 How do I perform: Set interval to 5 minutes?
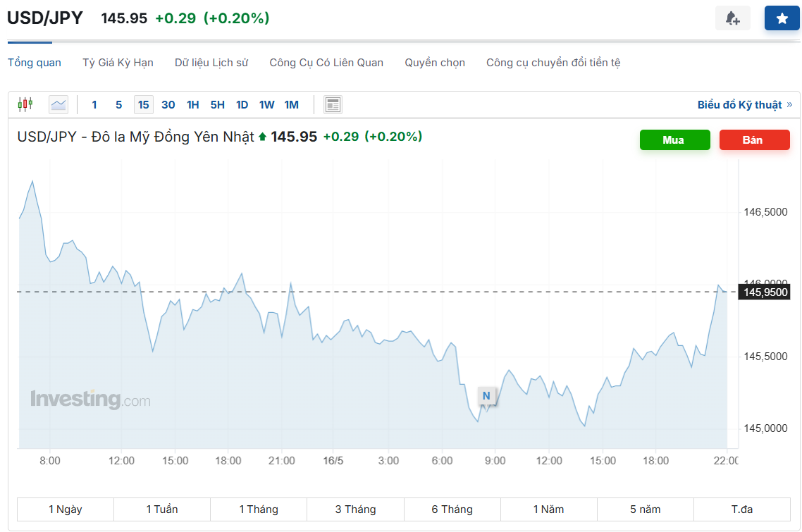[x=118, y=105]
